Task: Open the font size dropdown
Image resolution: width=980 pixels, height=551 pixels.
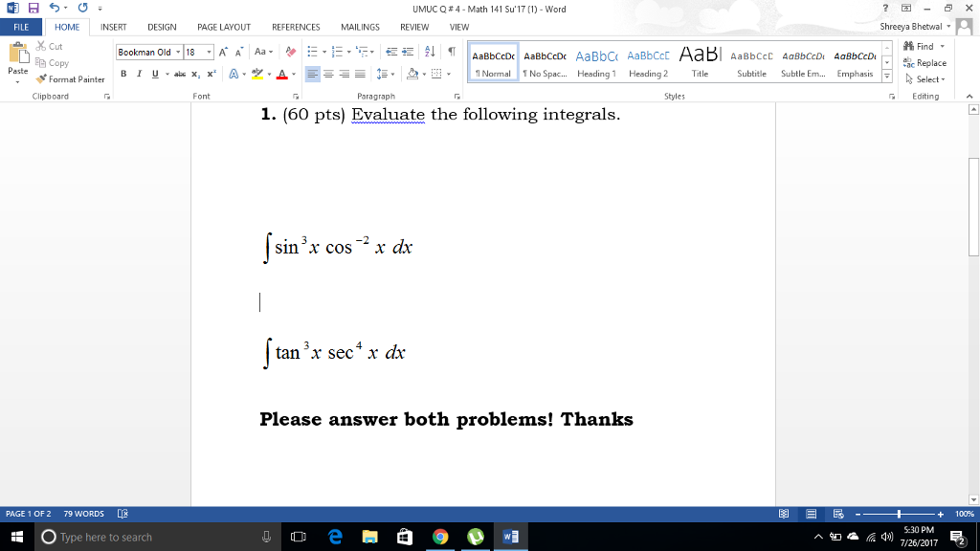Action: pos(210,52)
